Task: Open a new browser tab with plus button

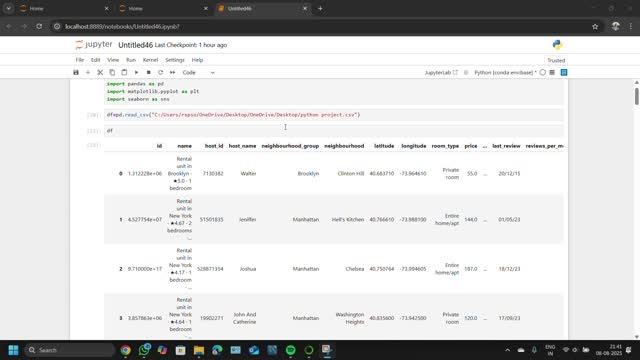Action: pos(320,8)
